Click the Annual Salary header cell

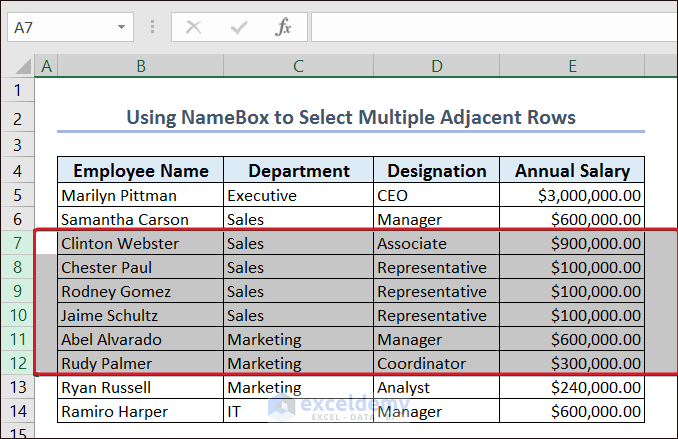pyautogui.click(x=572, y=171)
